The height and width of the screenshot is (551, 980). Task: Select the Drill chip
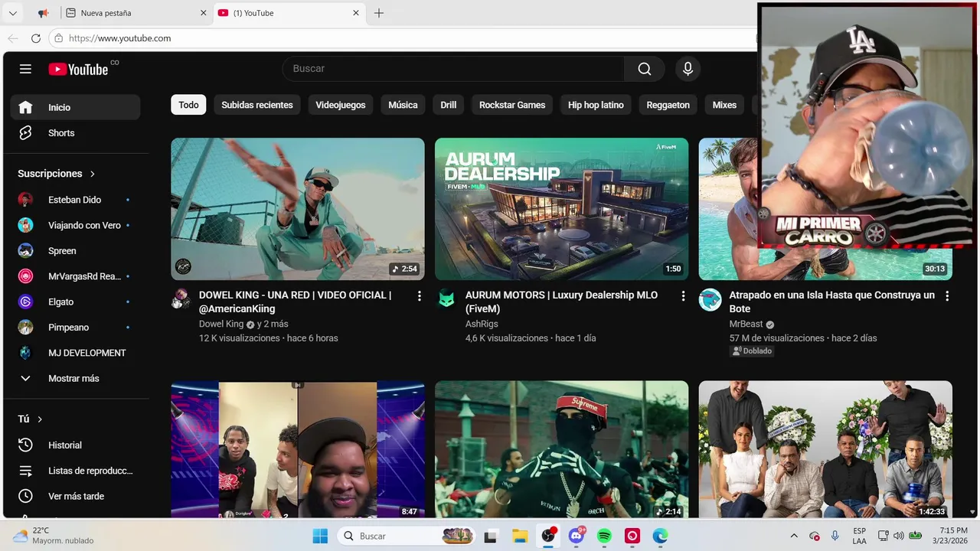pos(449,105)
